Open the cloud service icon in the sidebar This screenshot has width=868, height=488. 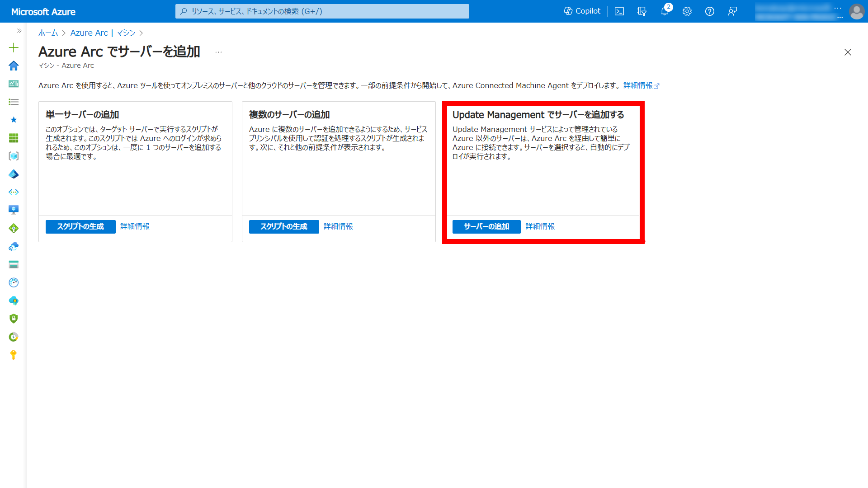[x=14, y=246]
